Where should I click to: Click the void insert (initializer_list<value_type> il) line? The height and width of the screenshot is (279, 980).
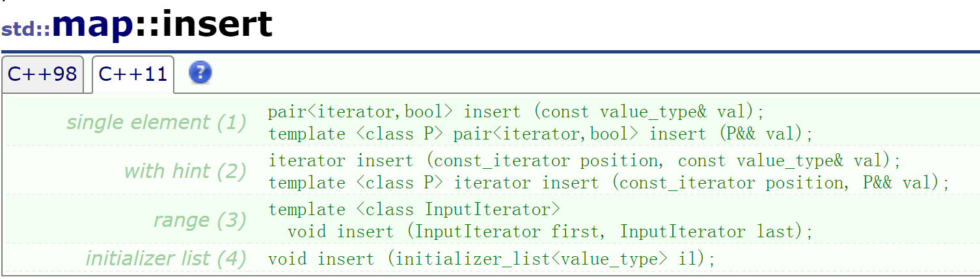(491, 259)
